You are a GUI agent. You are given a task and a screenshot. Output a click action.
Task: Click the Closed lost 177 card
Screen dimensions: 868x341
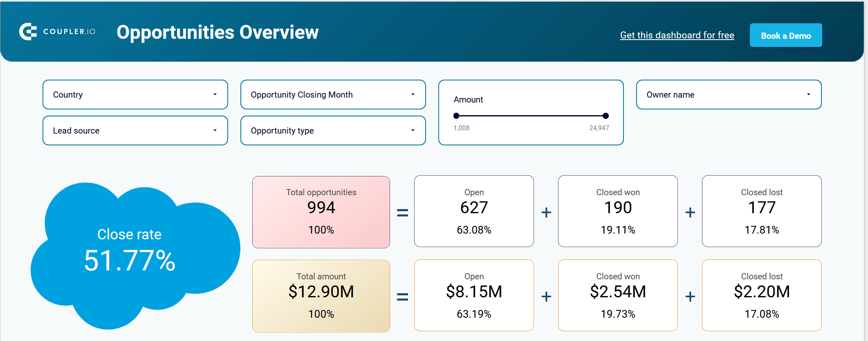pos(762,211)
